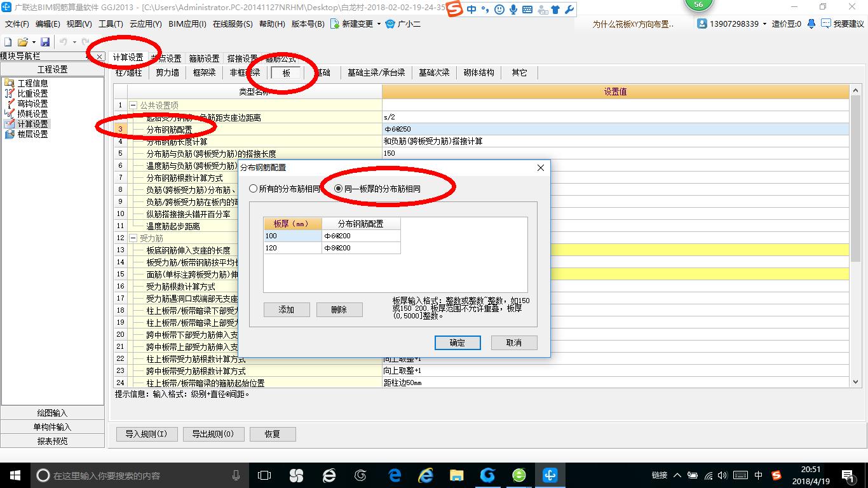The height and width of the screenshot is (488, 868).
Task: Click the 添加 button
Action: (x=287, y=309)
